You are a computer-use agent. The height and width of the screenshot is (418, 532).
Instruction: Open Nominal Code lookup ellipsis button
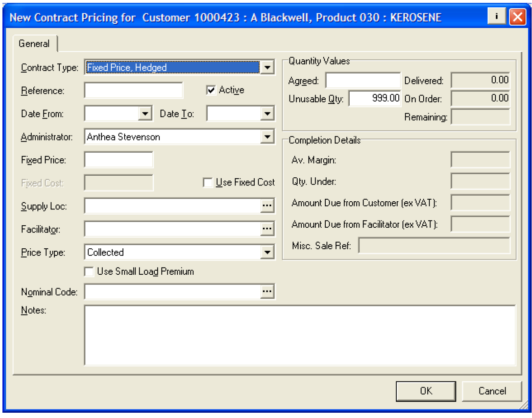pos(267,291)
